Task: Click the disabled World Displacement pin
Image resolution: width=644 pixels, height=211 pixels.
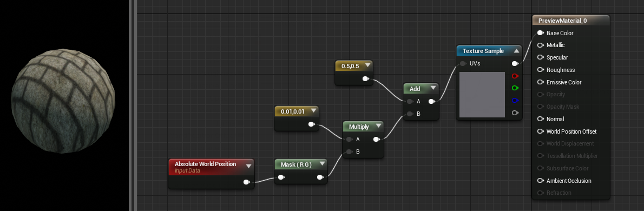Action: 541,144
